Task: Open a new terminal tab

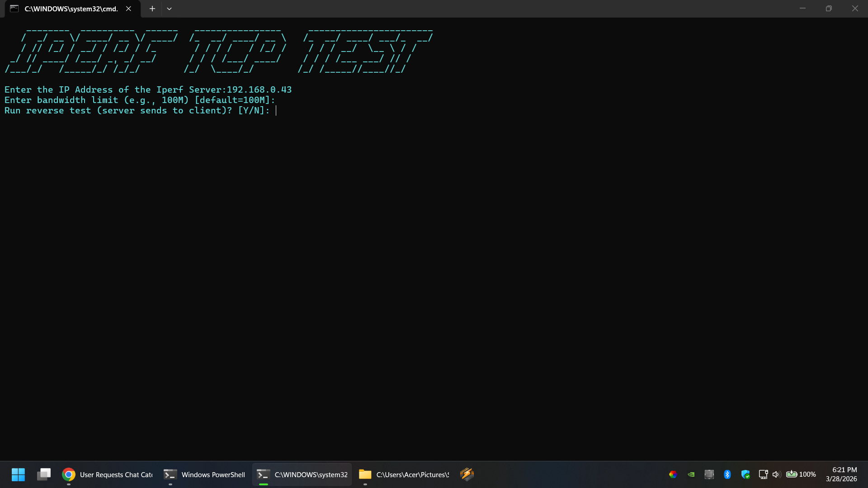Action: (x=152, y=9)
